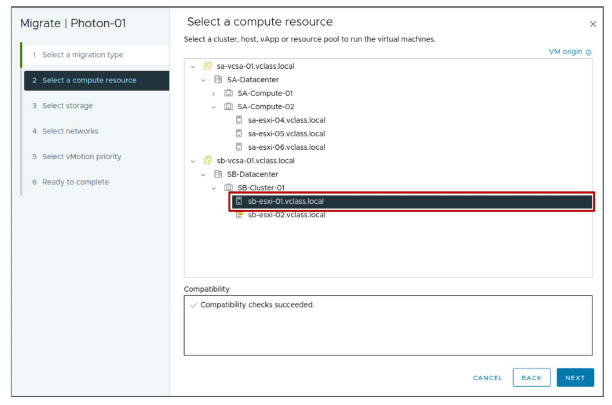Click the VM origin info icon
Image resolution: width=612 pixels, height=405 pixels.
588,52
